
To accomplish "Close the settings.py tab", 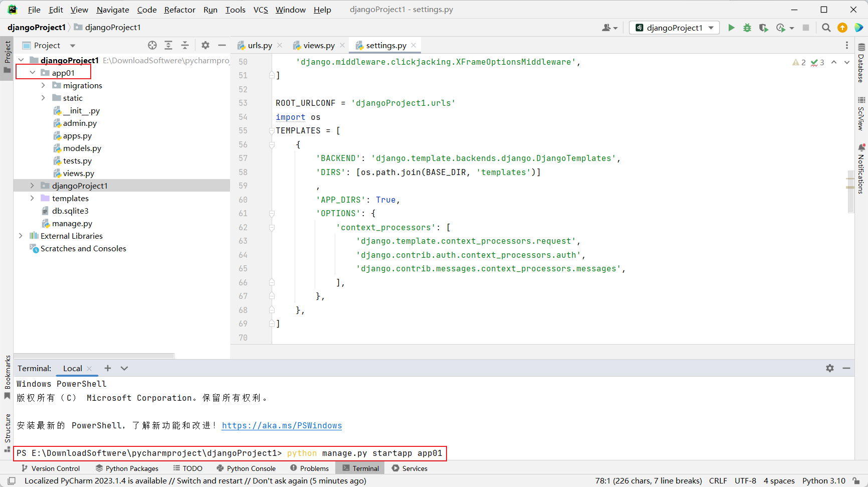I will 413,45.
